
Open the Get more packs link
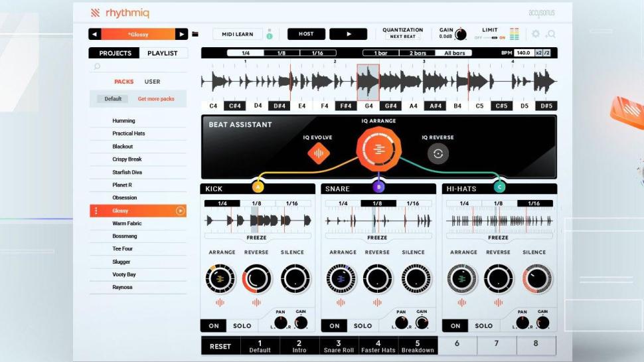point(156,99)
